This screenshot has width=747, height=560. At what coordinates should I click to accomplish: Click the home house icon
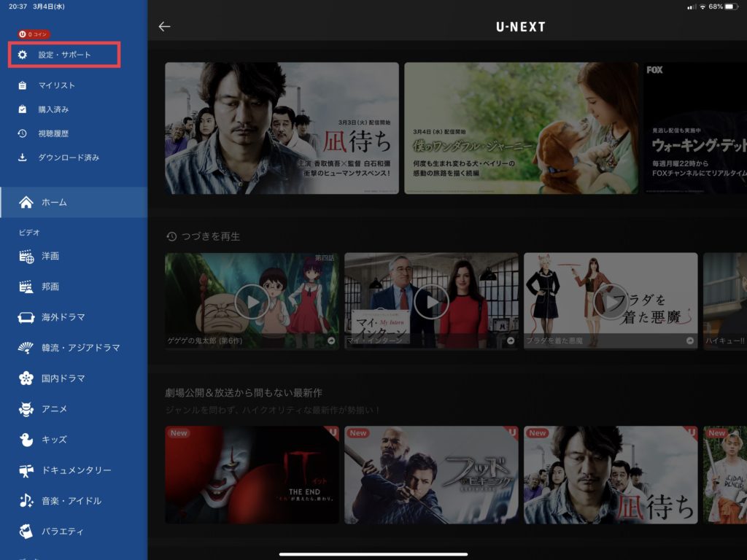coord(26,203)
